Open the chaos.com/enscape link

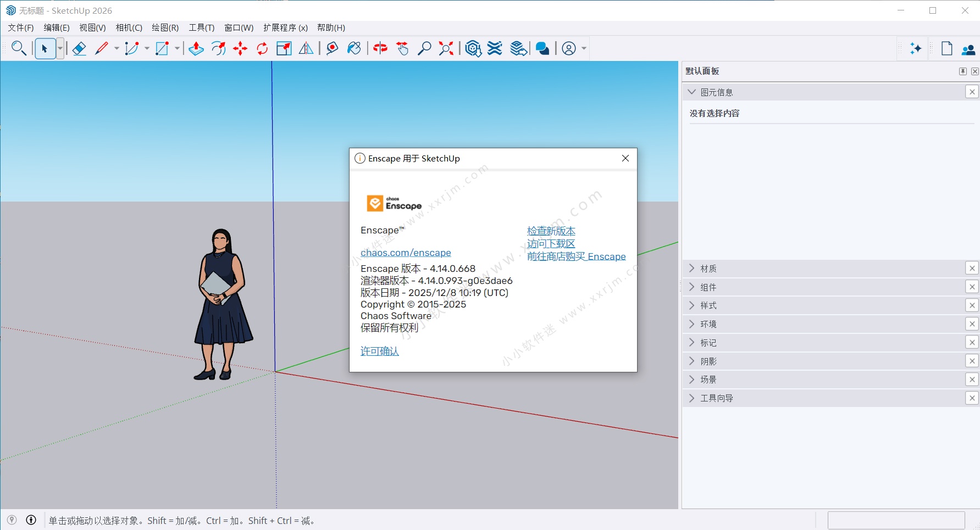click(406, 253)
